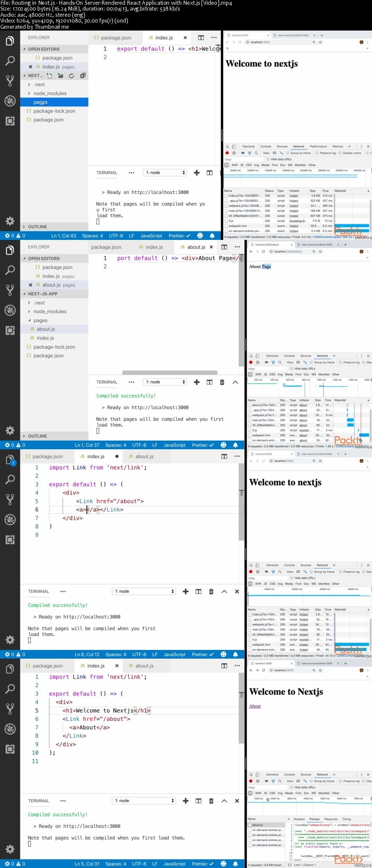Toggle device toolbar icon in 00:01:44 DevTools
The width and height of the screenshot is (372, 868).
pyautogui.click(x=257, y=356)
